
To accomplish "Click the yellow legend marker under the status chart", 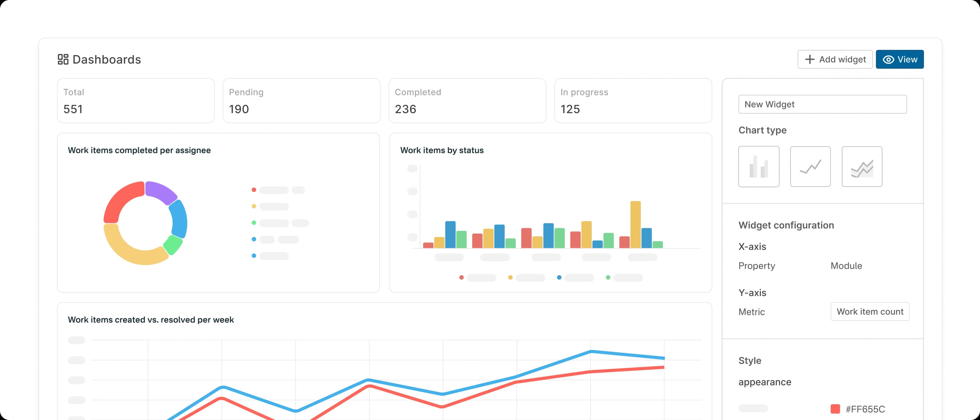I will [510, 278].
